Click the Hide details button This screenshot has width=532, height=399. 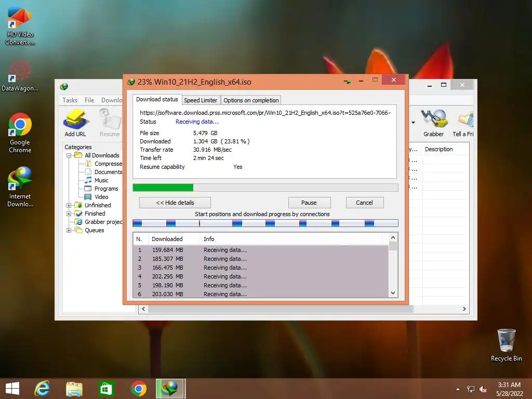175,203
